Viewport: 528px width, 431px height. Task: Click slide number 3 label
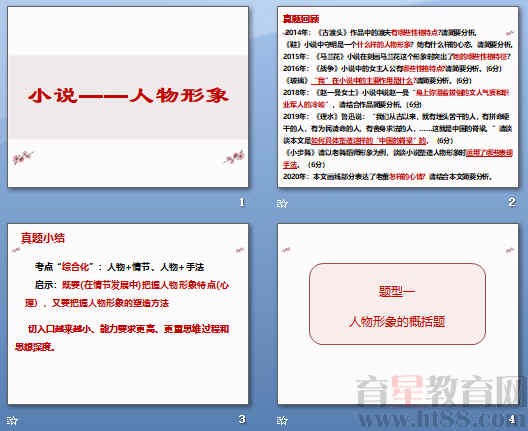[x=242, y=419]
